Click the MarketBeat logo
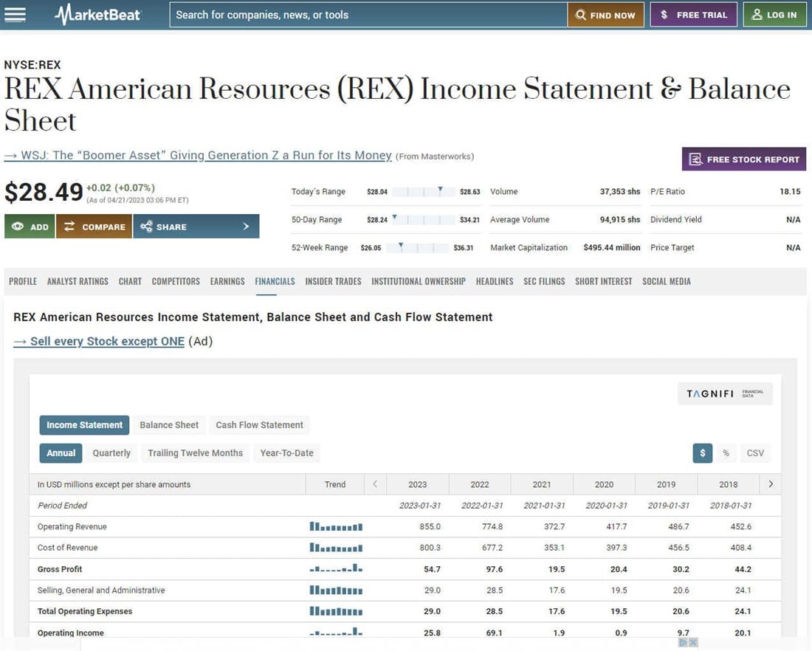 click(x=97, y=15)
